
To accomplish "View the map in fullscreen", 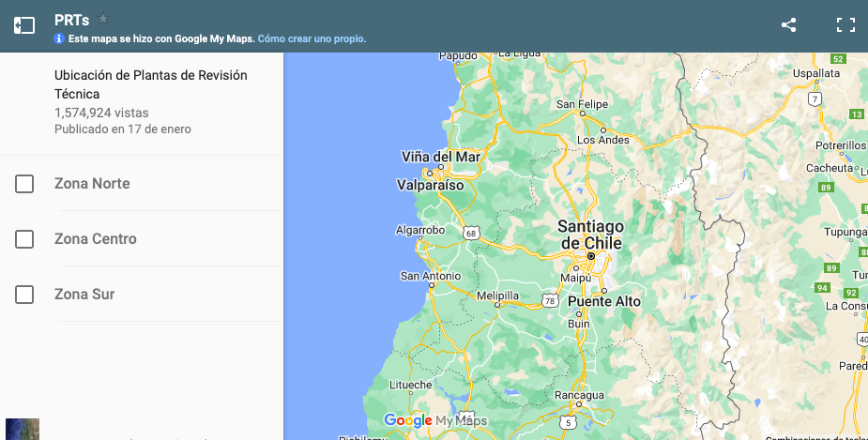I will coord(845,25).
